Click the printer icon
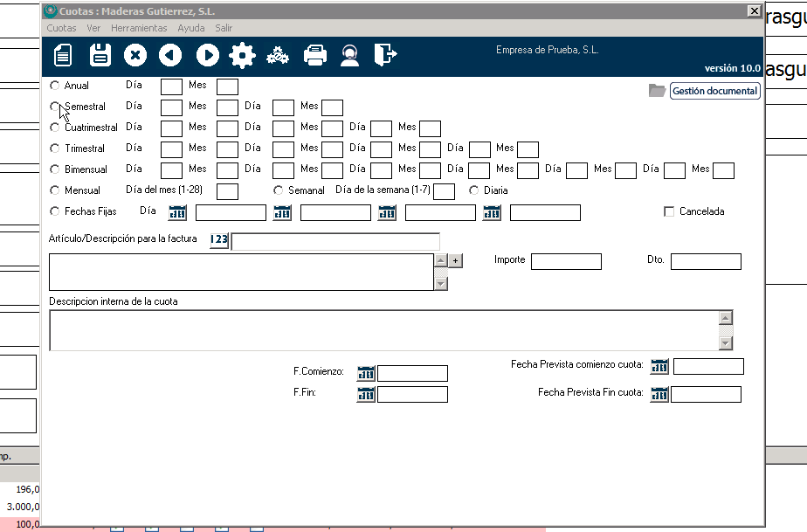The image size is (807, 532). [x=314, y=56]
